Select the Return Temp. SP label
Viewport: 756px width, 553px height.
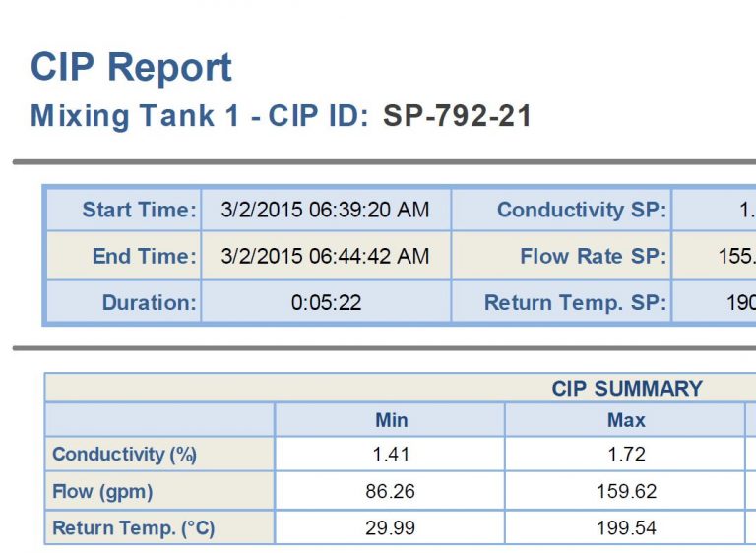(575, 302)
